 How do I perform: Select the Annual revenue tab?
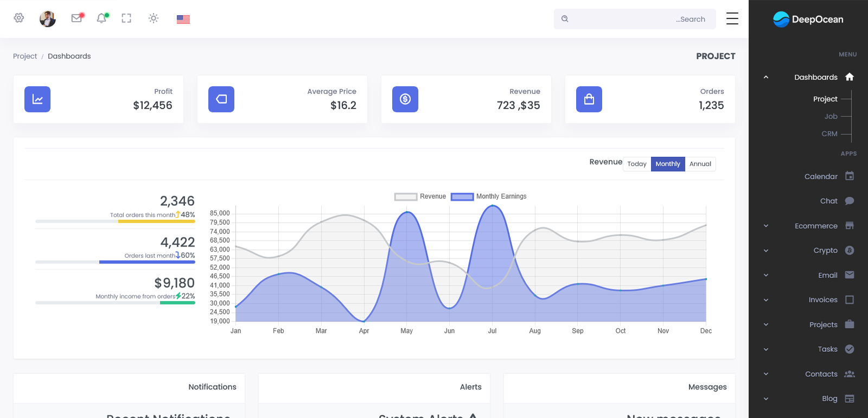tap(700, 164)
